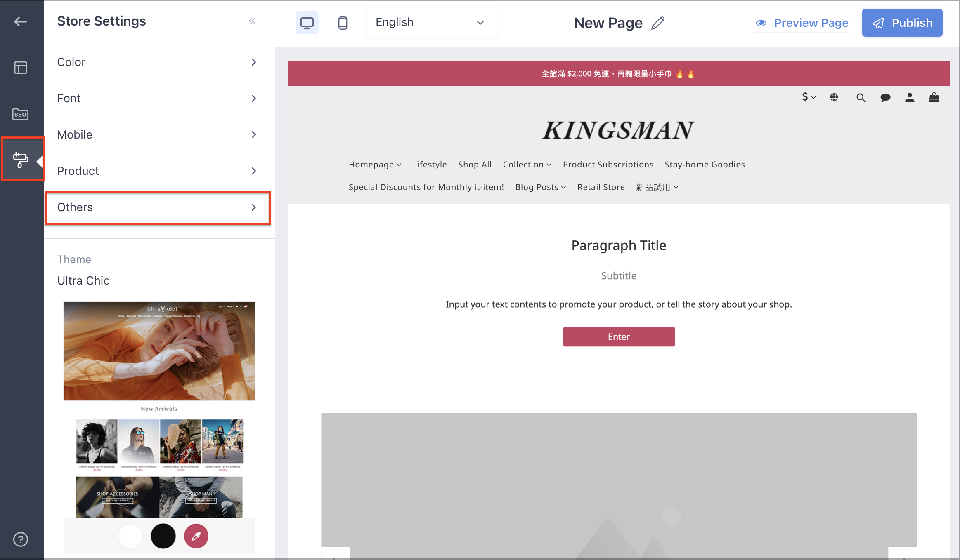
Task: Click the Enter button
Action: [619, 337]
